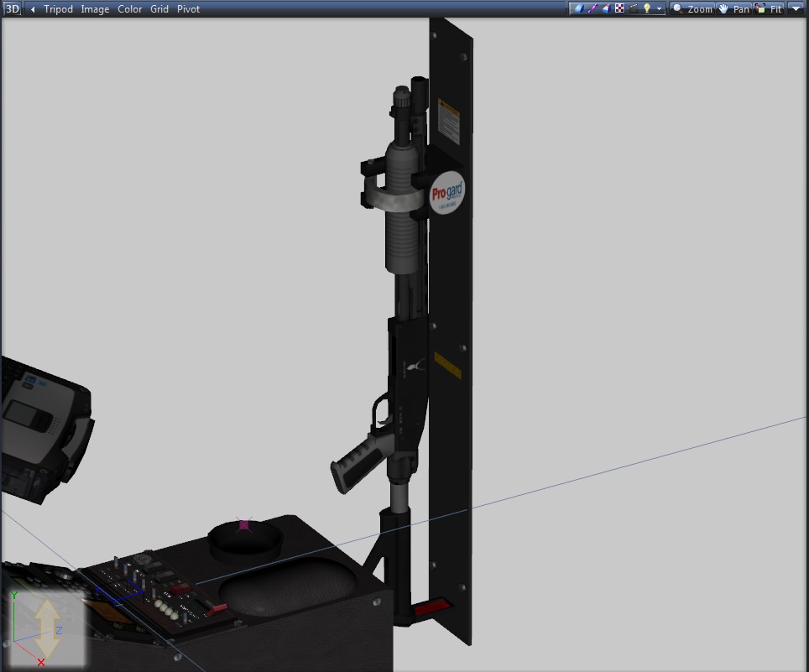
Task: Click the clapperboard render icon
Action: tap(634, 8)
